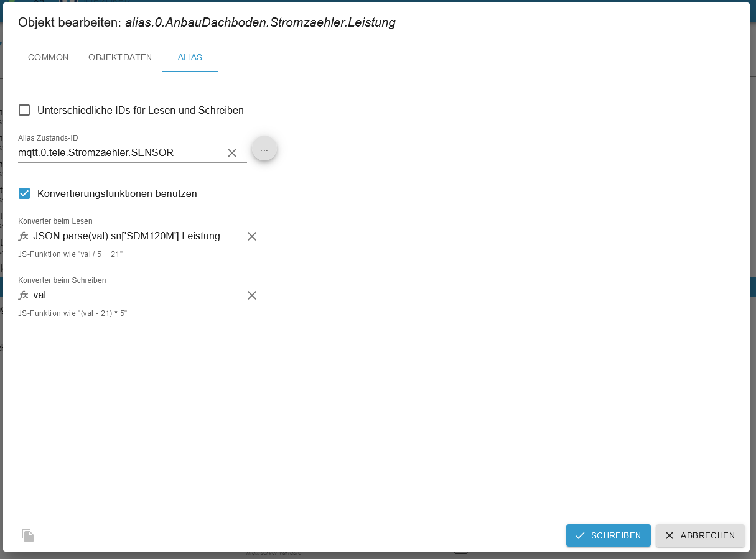
Task: Clear the Konverter beim Schreiben field
Action: pyautogui.click(x=252, y=295)
